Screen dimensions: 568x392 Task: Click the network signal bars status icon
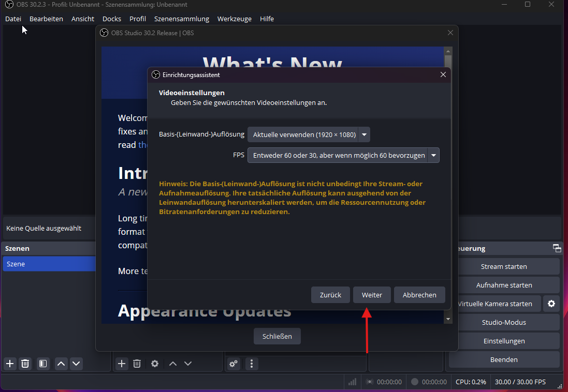coord(352,382)
